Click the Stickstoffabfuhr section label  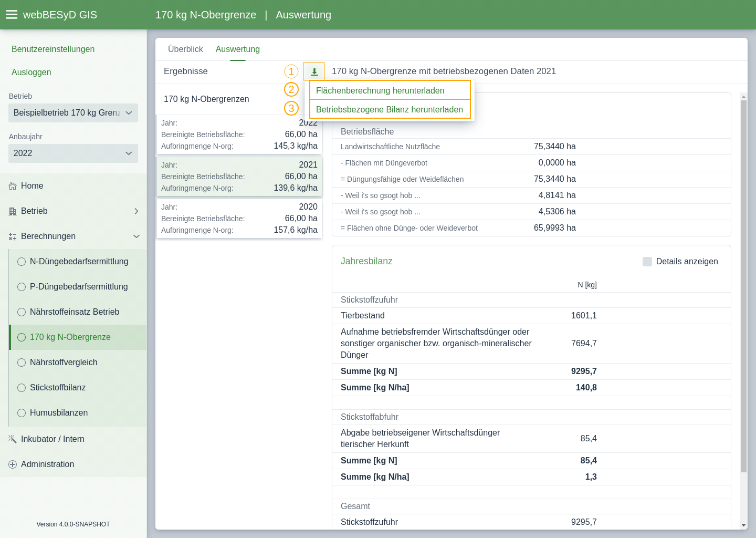370,417
